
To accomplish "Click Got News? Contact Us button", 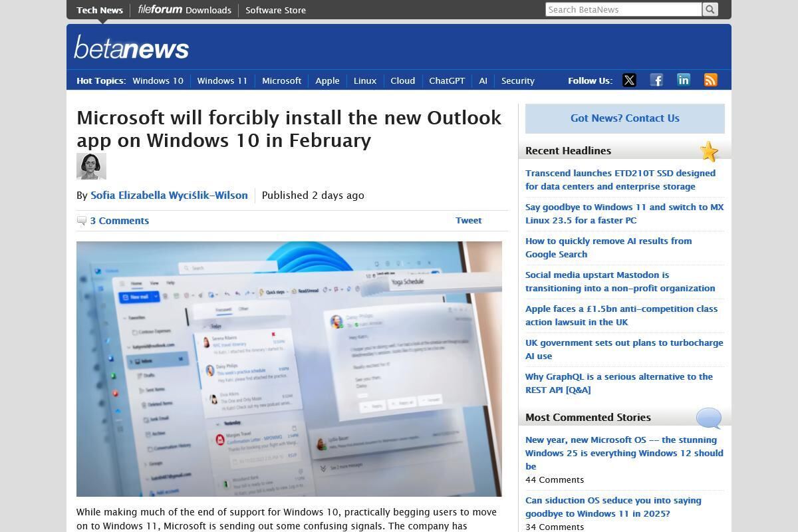I will point(625,118).
